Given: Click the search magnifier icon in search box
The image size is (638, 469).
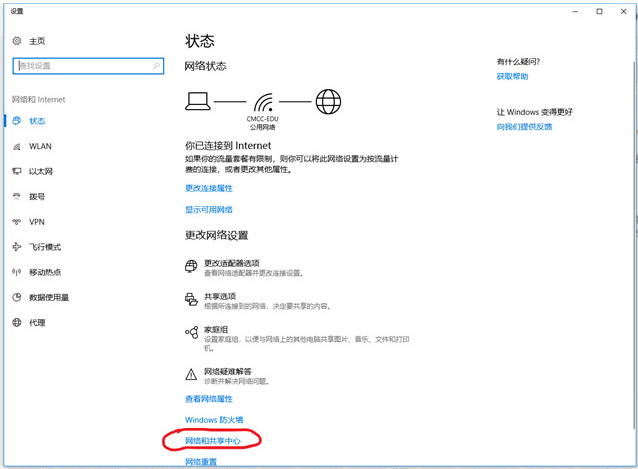Looking at the screenshot, I should click(x=157, y=65).
